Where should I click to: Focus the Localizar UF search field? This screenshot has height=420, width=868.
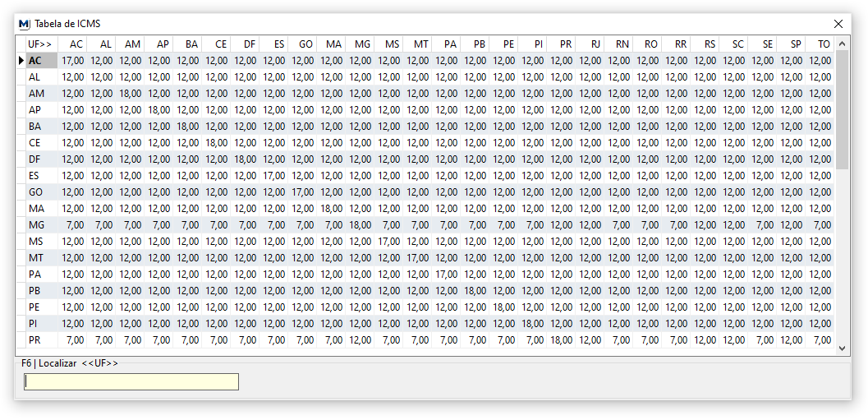(131, 381)
